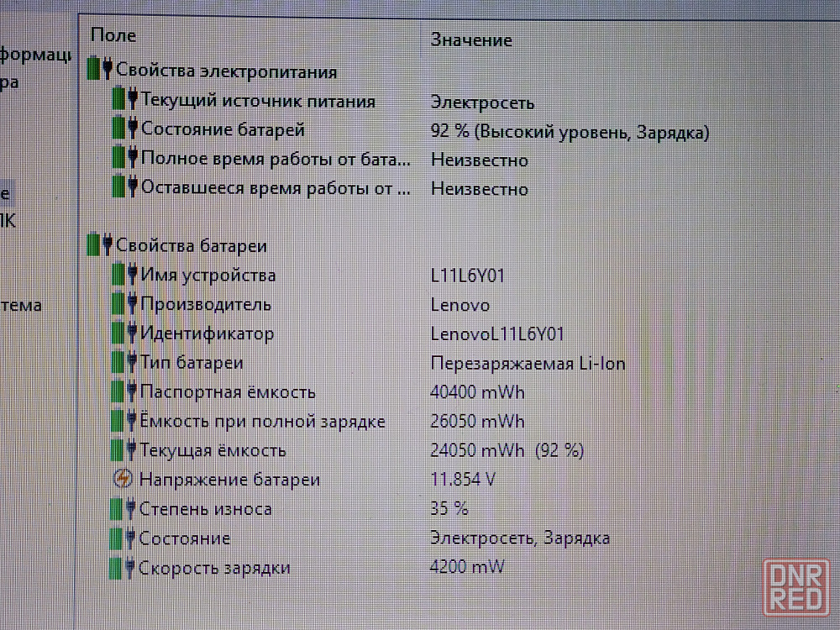This screenshot has height=630, width=840.
Task: Click the battery icon beside 'Тип батареи'
Action: [x=124, y=363]
